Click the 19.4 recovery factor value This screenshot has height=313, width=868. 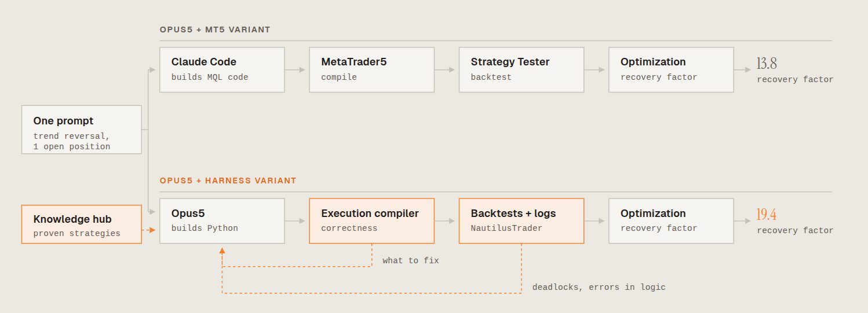(767, 215)
